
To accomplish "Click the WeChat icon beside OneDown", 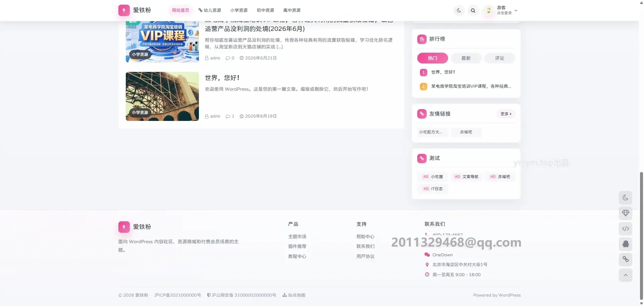I will [427, 255].
